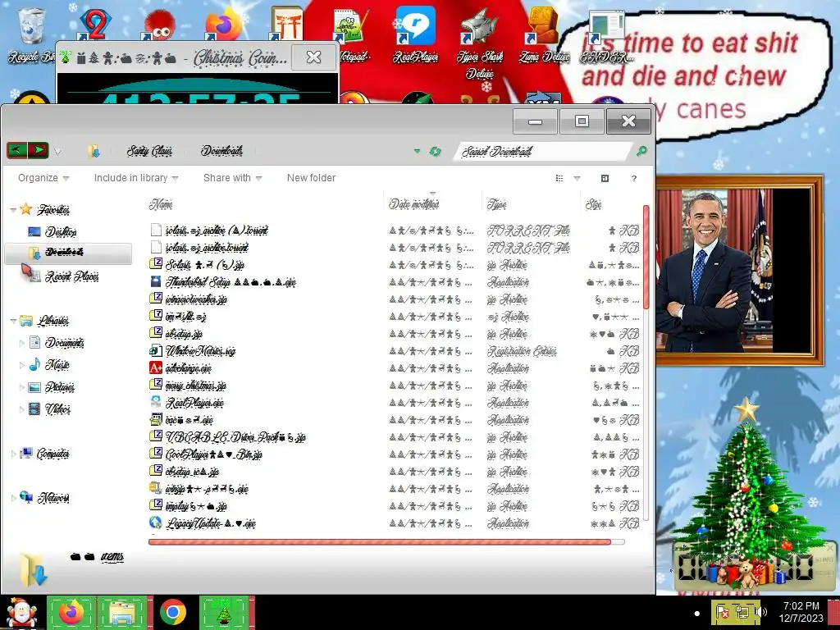840x630 pixels.
Task: Select the VBCABLE_Driver_Pack zip file
Action: (235, 437)
